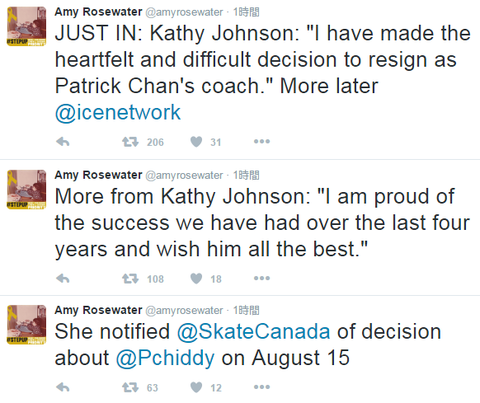The image size is (480, 403).
Task: Like the tweet showing 12 likes
Action: coord(196,387)
